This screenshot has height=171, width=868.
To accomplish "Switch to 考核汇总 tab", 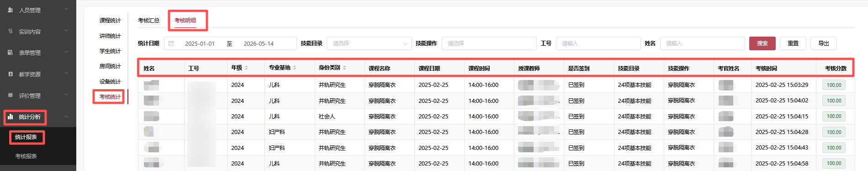I will click(148, 21).
